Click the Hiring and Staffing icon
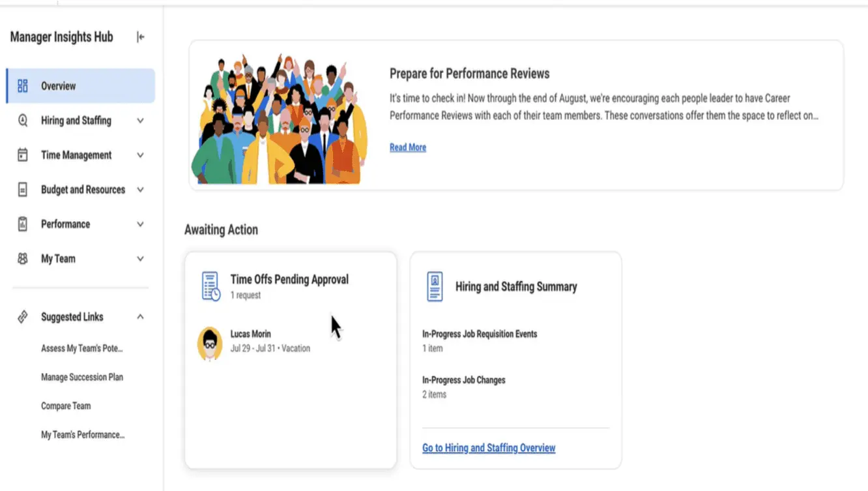 (23, 121)
